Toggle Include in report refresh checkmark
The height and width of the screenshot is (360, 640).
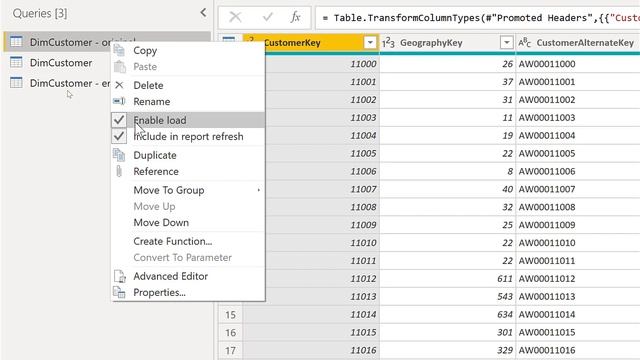coord(119,136)
